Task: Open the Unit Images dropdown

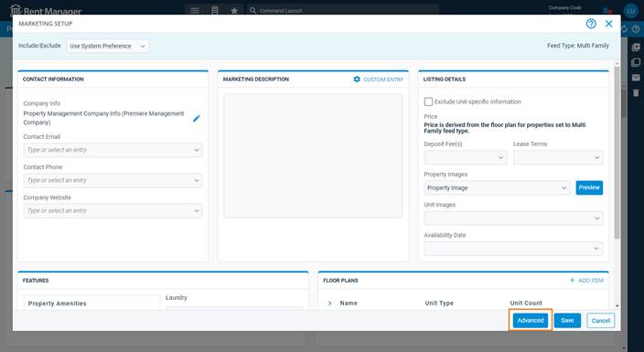Action: (x=513, y=219)
